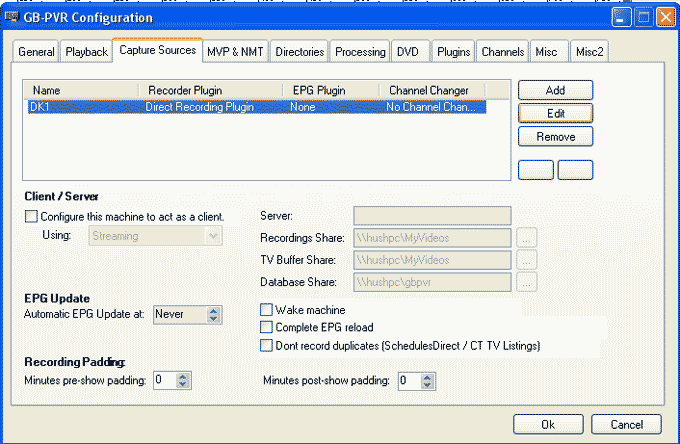Minimize the GB-PVR Configuration window

point(621,18)
